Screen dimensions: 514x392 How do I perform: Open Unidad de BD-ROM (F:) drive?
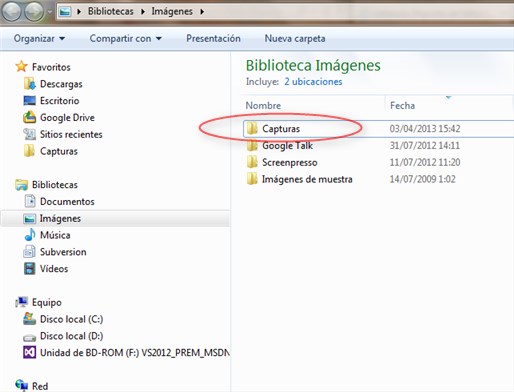pos(135,352)
